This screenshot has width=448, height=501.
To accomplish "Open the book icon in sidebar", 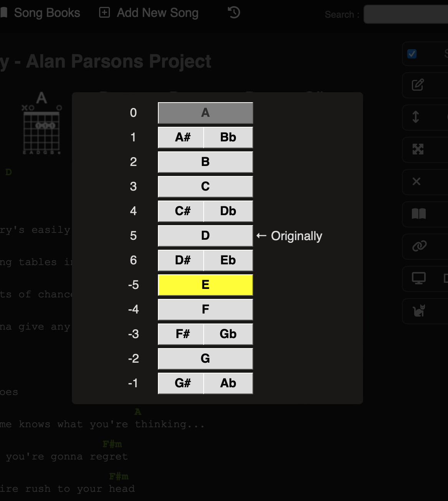I will coord(418,214).
